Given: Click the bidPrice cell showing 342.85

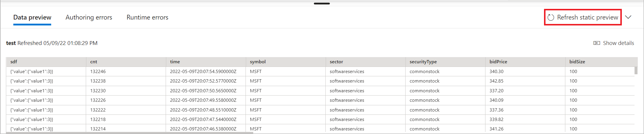Looking at the screenshot, I should [x=525, y=81].
